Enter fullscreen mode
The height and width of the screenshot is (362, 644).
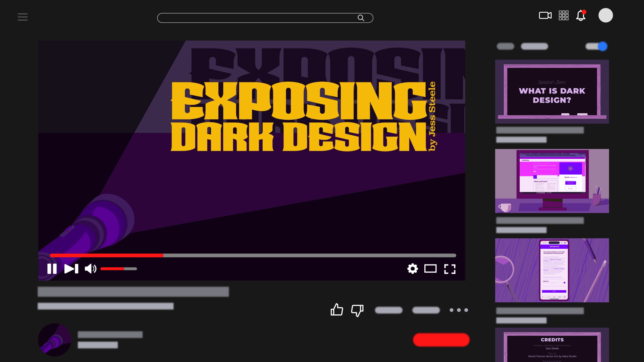(x=450, y=269)
